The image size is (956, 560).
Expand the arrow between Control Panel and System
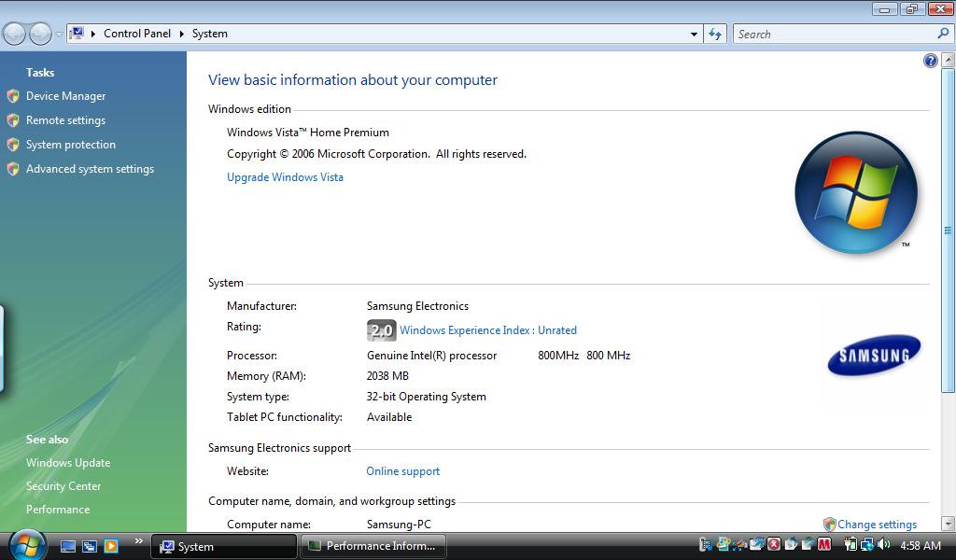click(x=182, y=34)
